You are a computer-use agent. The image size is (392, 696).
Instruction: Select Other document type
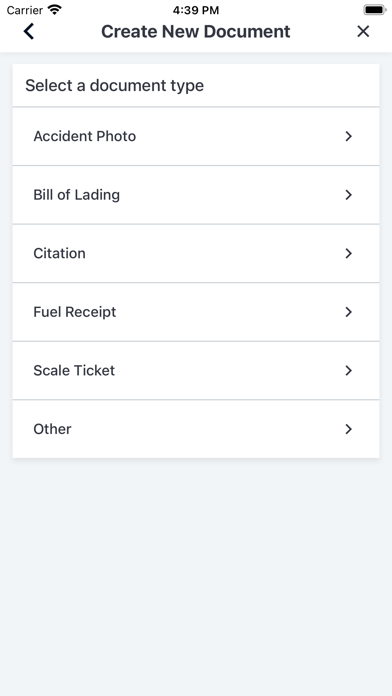[x=196, y=429]
